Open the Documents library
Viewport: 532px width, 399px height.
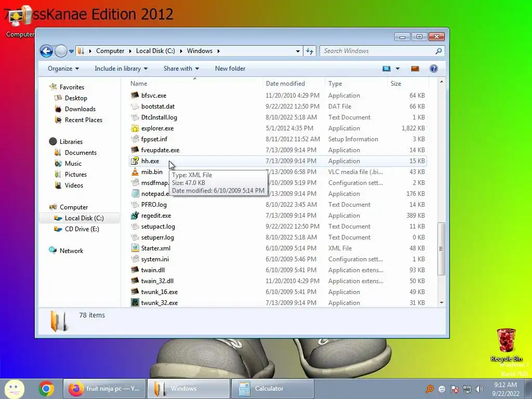tap(81, 153)
